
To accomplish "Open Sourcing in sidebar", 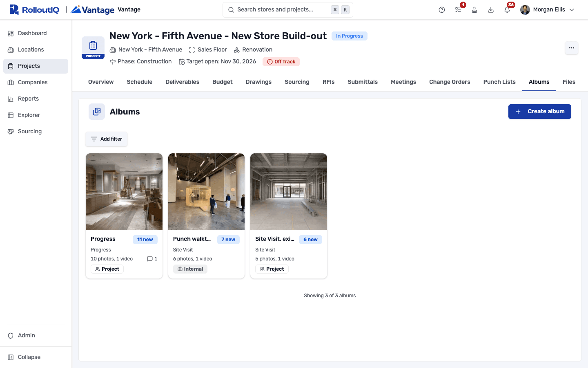I will click(36, 131).
